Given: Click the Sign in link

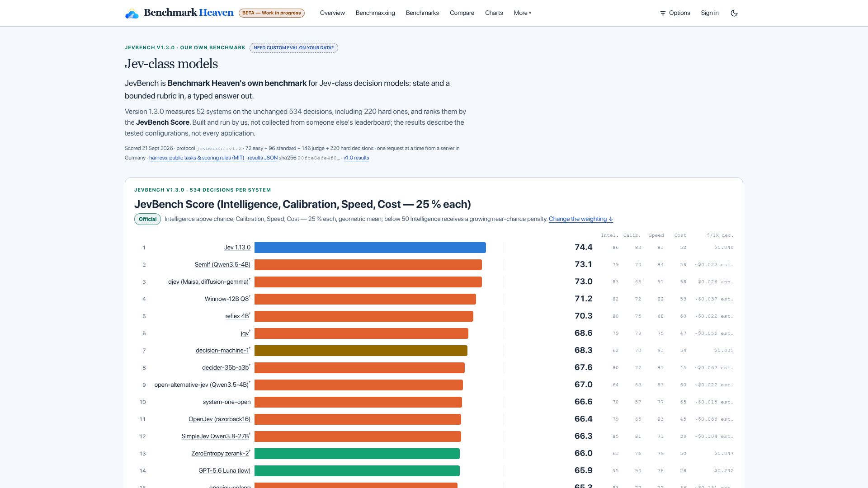Looking at the screenshot, I should (x=710, y=13).
